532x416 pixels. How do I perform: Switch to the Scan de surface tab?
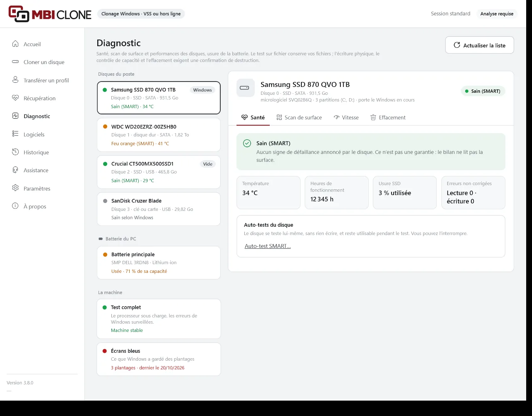(299, 117)
